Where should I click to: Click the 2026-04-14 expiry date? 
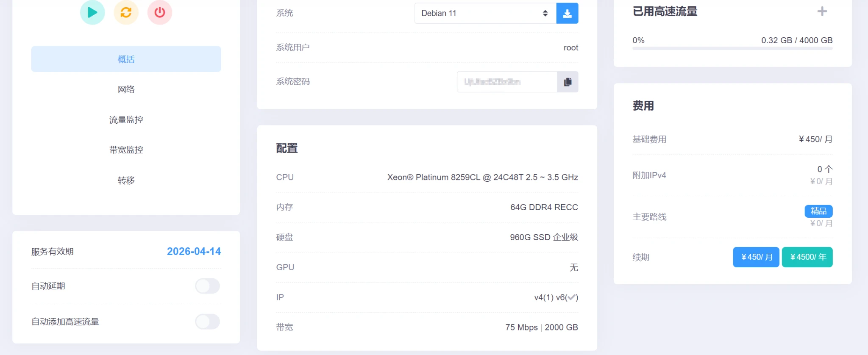[x=194, y=252]
